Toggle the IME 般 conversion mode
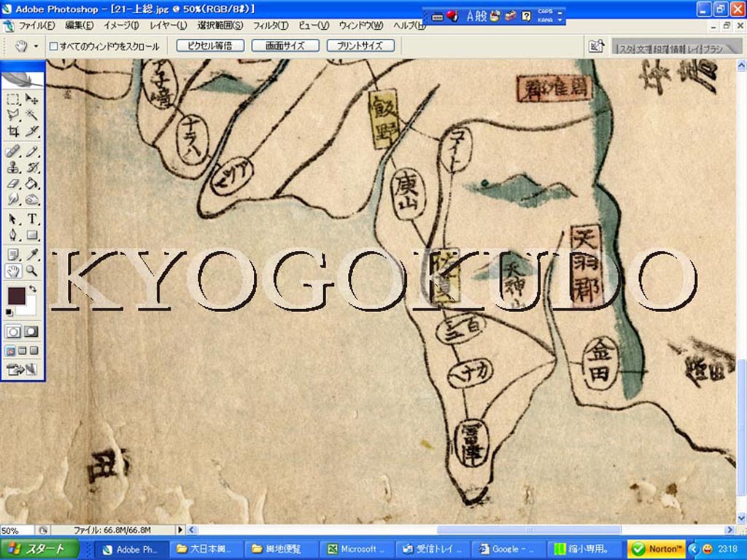The height and width of the screenshot is (560, 747). [x=481, y=16]
